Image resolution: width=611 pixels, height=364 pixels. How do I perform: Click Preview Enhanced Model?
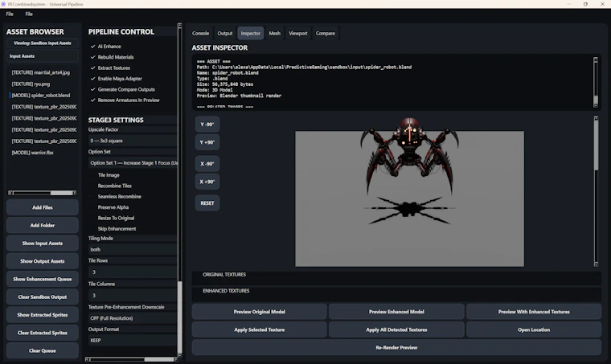[x=396, y=312]
